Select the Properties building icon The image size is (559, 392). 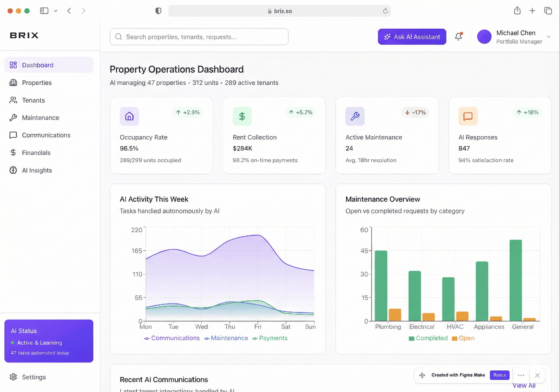13,83
